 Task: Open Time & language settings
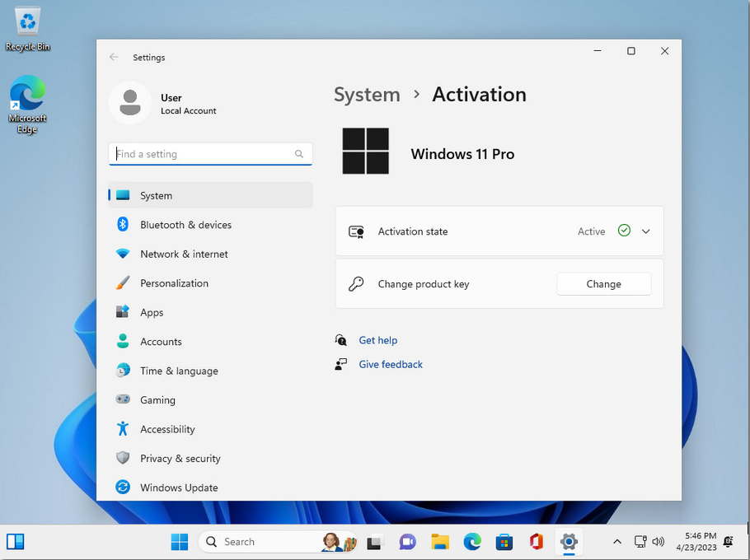(x=210, y=371)
